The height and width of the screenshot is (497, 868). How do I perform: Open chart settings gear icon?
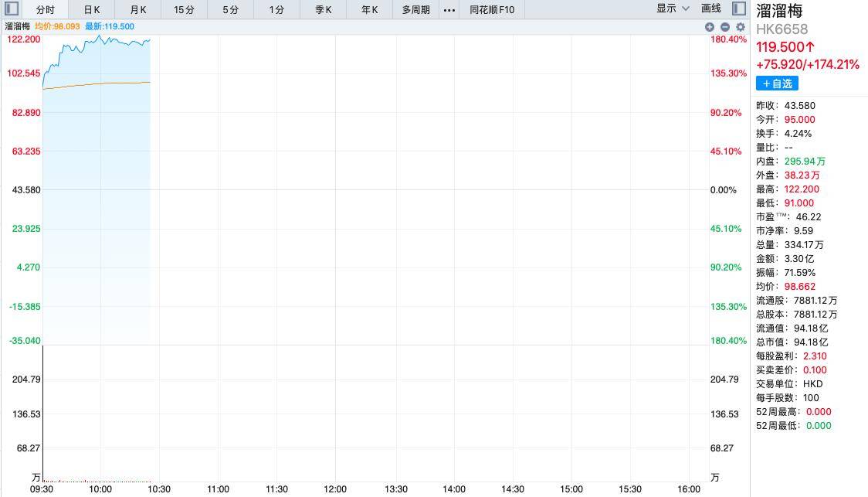(740, 26)
